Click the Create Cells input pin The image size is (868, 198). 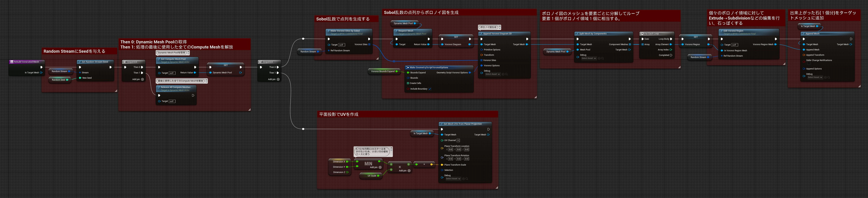[x=408, y=83]
